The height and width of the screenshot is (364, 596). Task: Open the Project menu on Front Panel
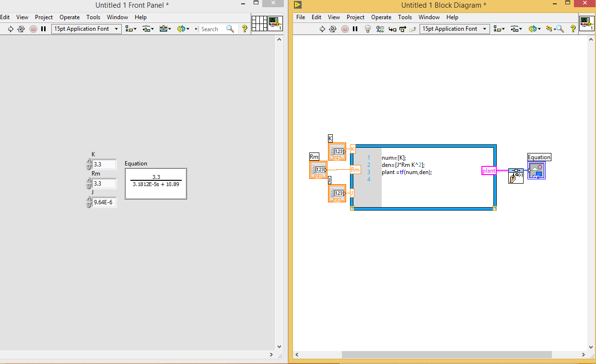coord(44,17)
